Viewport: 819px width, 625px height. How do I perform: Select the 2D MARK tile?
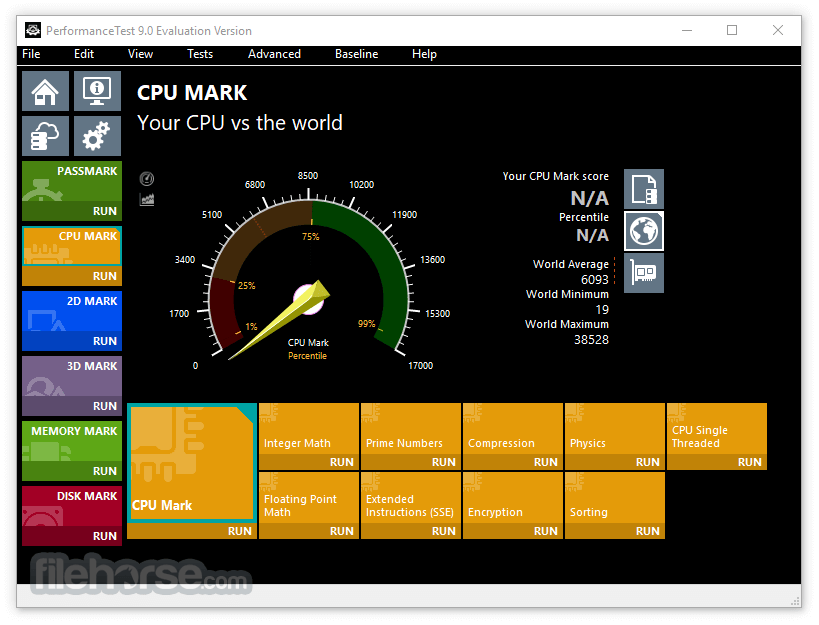[72, 311]
